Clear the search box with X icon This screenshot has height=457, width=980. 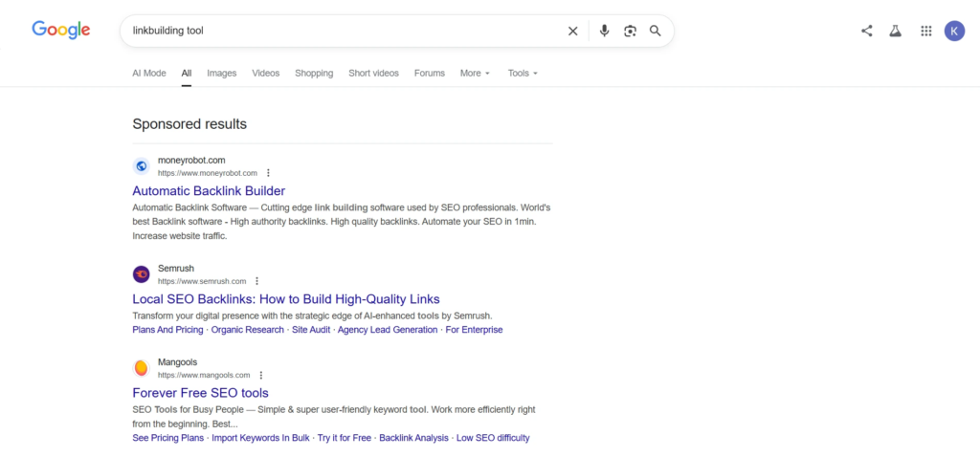pyautogui.click(x=572, y=31)
